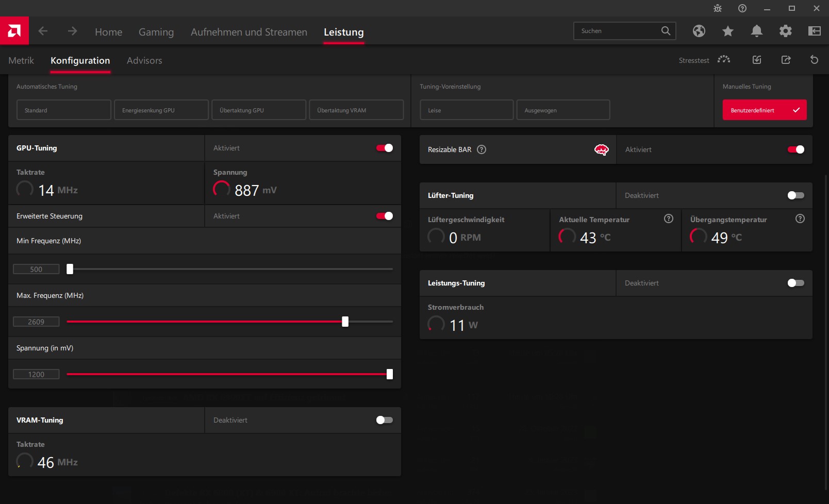Open the Gaming tab
Viewport: 829px width, 504px height.
[156, 32]
